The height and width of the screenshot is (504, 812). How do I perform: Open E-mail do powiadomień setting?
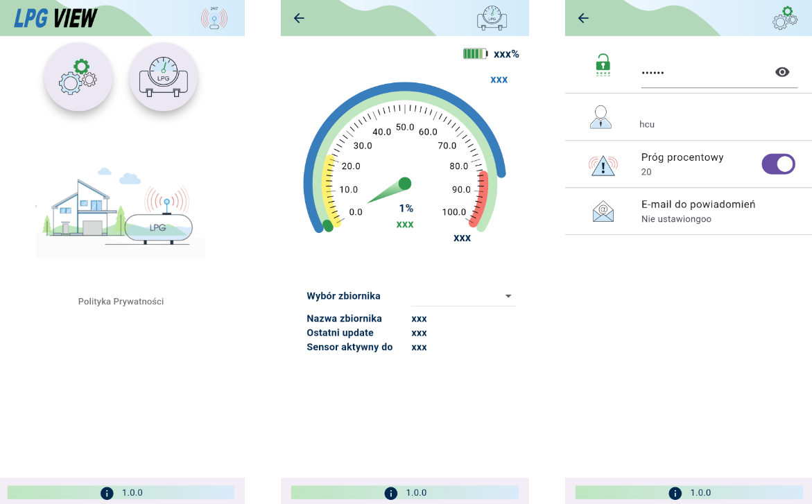tap(698, 211)
